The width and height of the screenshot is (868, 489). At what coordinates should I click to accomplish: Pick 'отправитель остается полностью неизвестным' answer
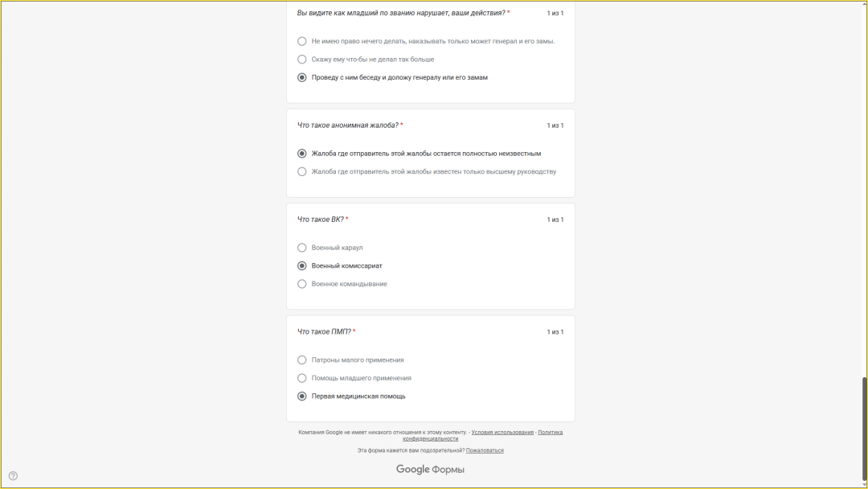[x=302, y=154]
